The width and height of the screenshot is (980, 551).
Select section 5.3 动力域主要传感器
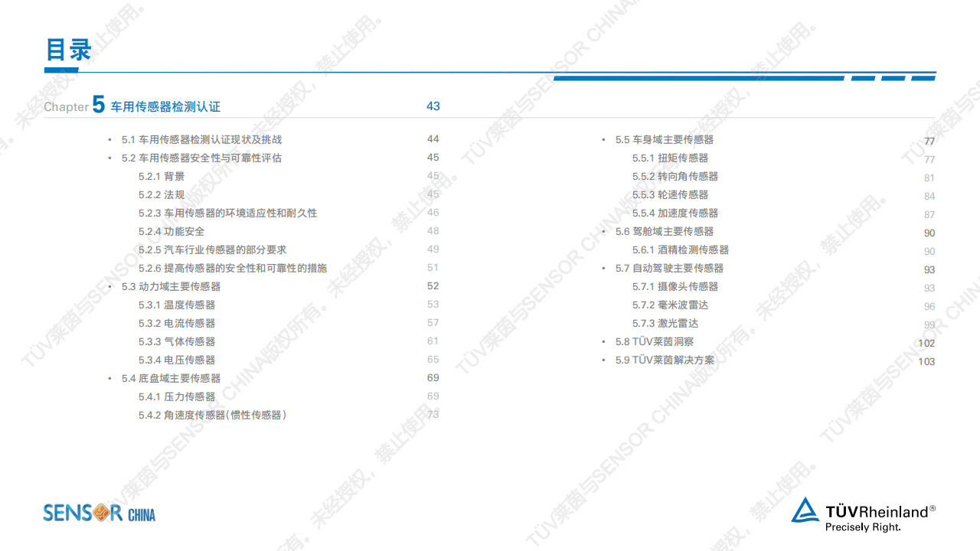171,286
